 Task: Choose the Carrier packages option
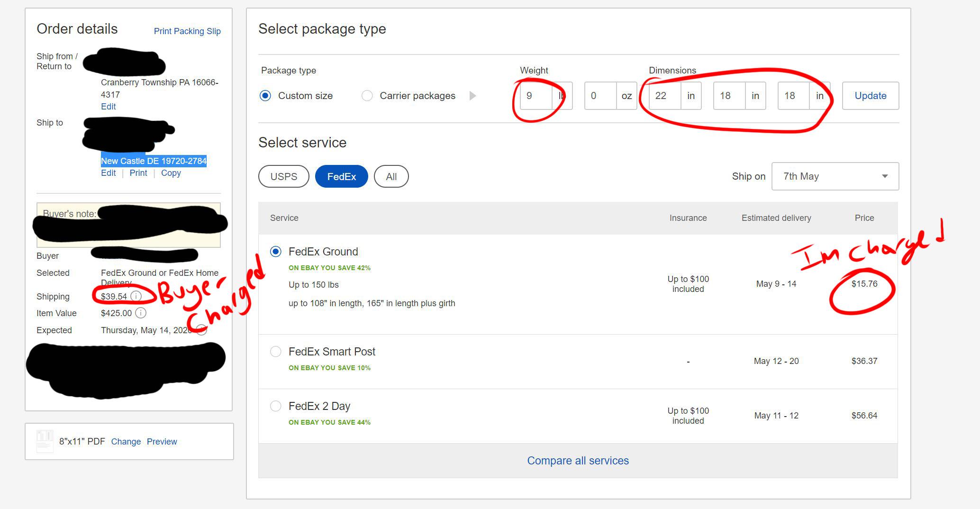click(367, 95)
